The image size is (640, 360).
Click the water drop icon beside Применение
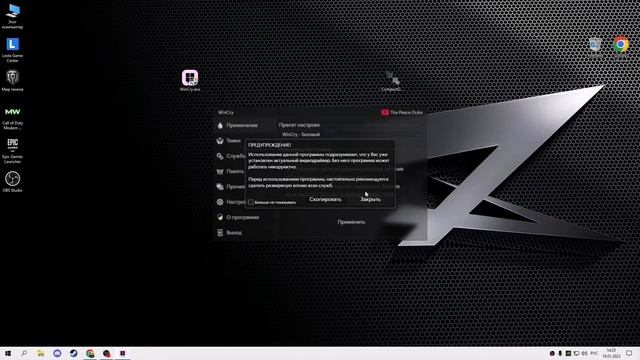click(x=220, y=125)
